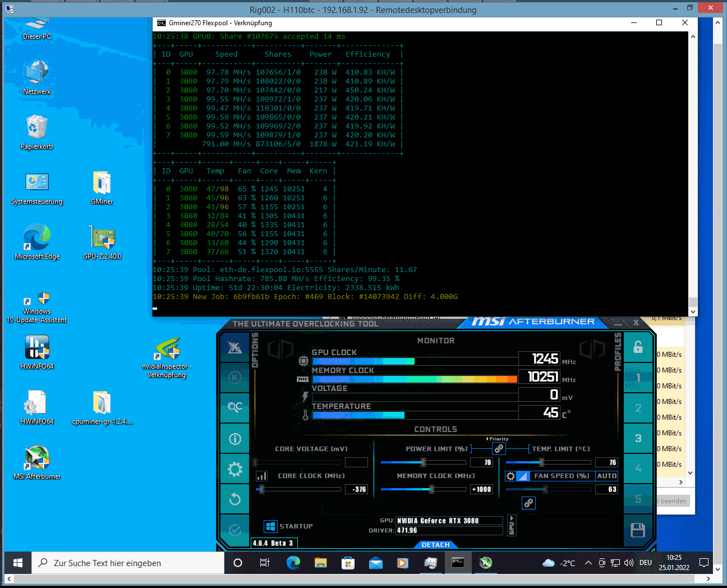This screenshot has height=588, width=727.
Task: Reset overclock settings with the circular arrow
Action: pyautogui.click(x=235, y=499)
